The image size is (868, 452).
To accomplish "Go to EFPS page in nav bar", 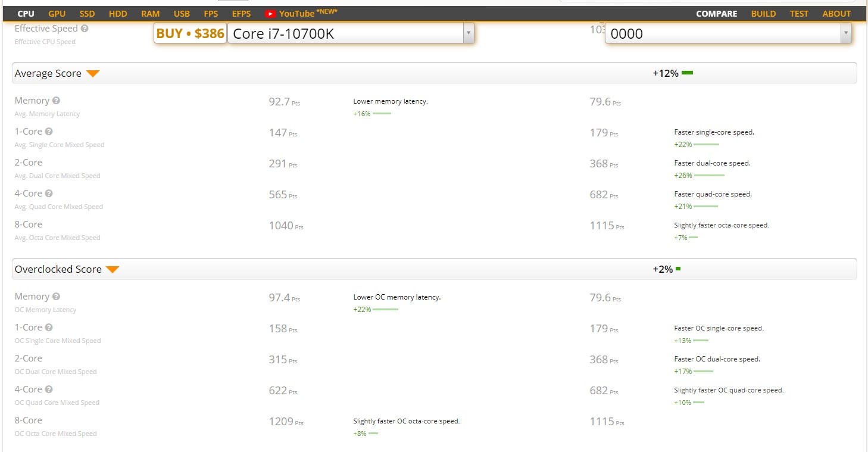I will click(x=241, y=14).
